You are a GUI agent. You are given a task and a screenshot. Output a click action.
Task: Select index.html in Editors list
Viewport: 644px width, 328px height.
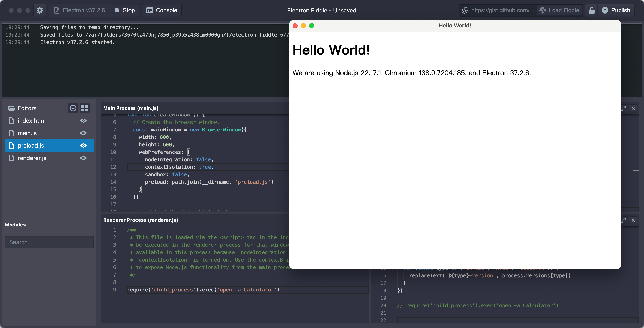click(49, 121)
